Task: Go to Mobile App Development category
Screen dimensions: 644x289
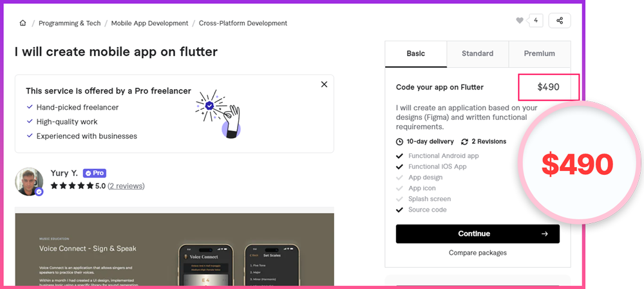Action: (x=149, y=23)
